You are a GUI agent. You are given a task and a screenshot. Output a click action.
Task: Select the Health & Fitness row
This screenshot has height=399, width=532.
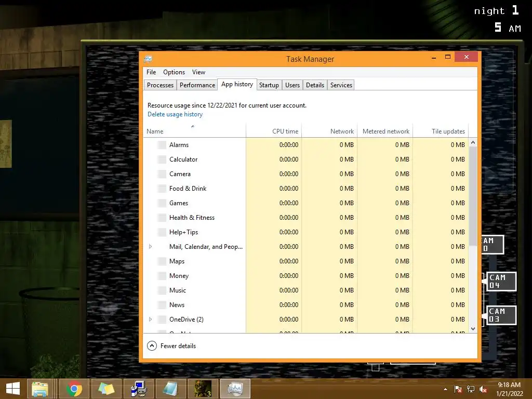pos(305,218)
